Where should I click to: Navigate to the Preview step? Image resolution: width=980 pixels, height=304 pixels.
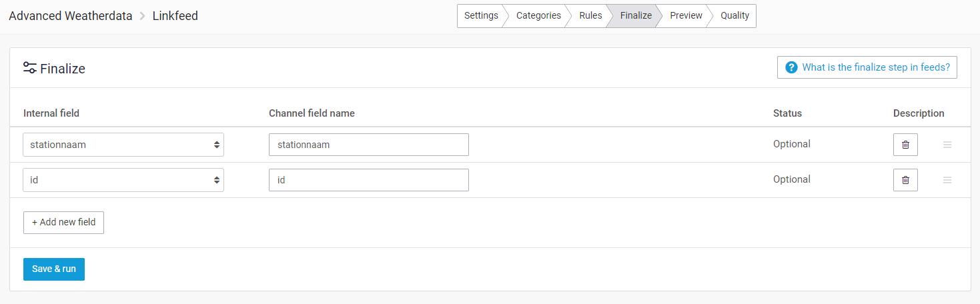(x=686, y=16)
